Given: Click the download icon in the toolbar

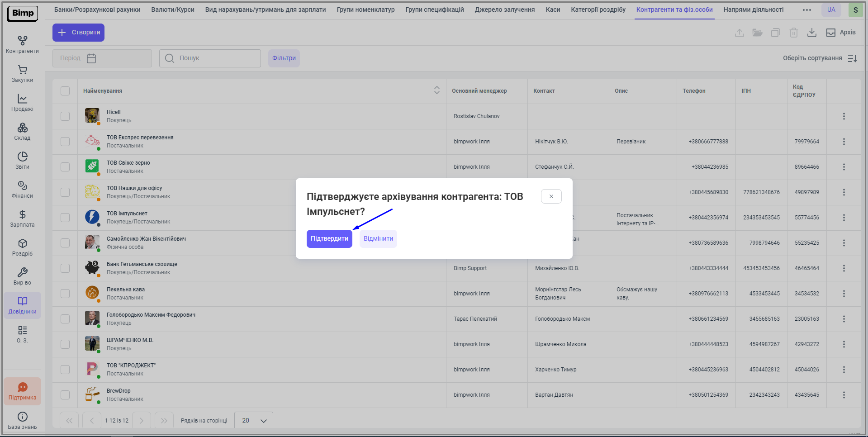Looking at the screenshot, I should coord(811,33).
